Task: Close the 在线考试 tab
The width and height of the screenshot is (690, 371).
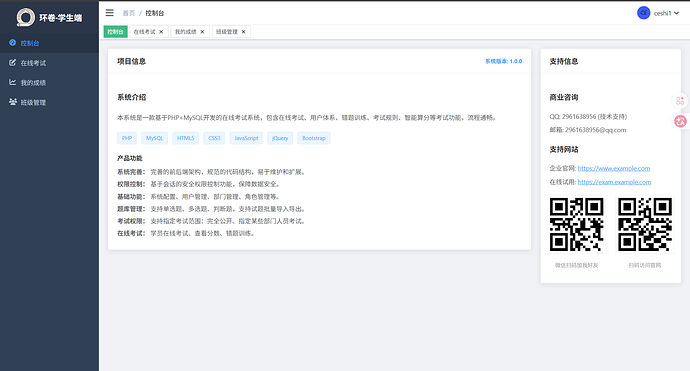Action: point(161,32)
